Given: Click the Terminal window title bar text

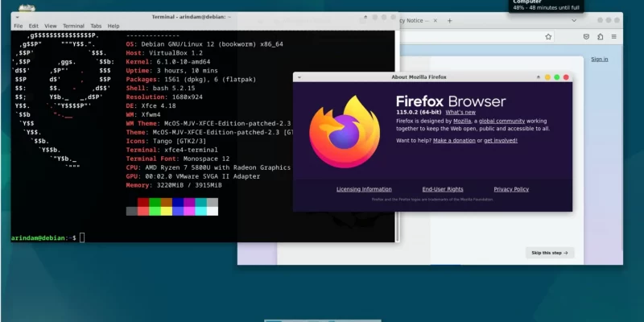Looking at the screenshot, I should [x=192, y=17].
